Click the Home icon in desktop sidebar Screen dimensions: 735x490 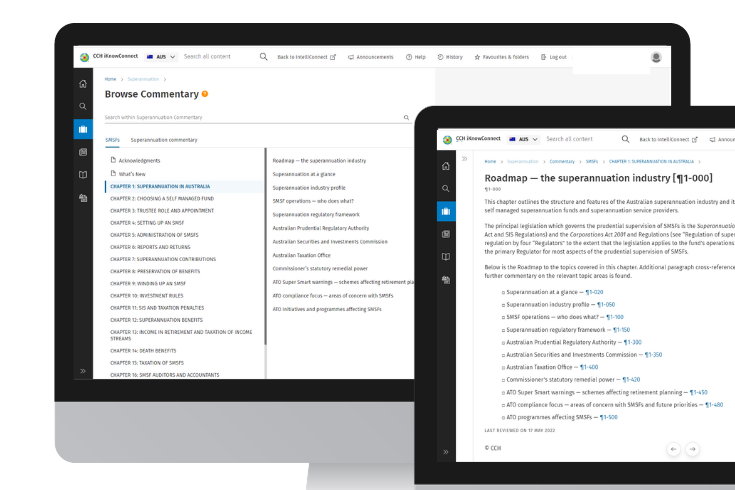coord(83,84)
